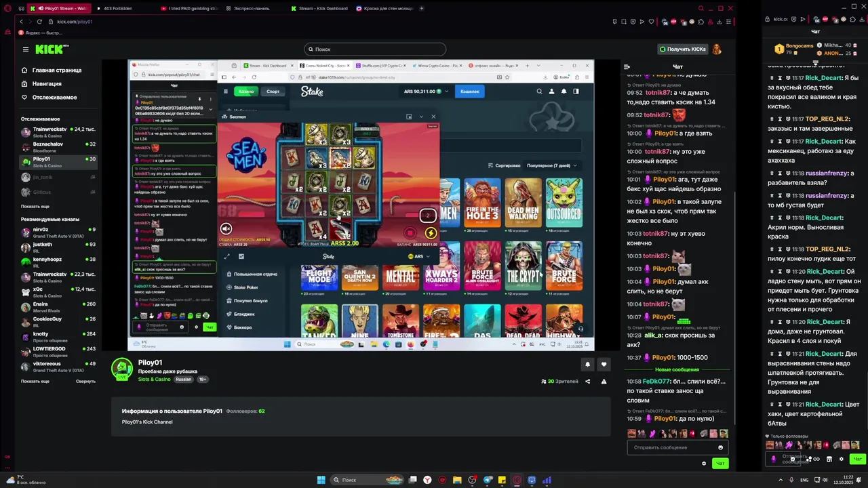Click the taskbar Поиск search box

tap(367, 480)
